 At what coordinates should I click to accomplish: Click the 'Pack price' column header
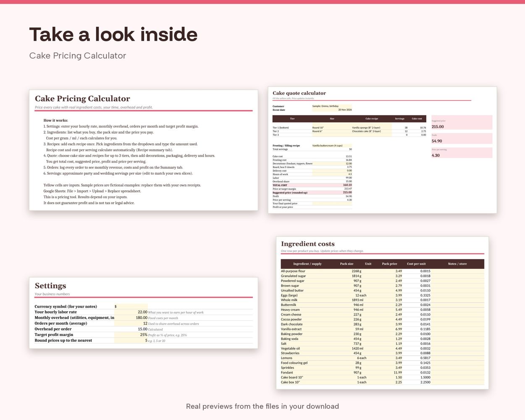pyautogui.click(x=389, y=264)
